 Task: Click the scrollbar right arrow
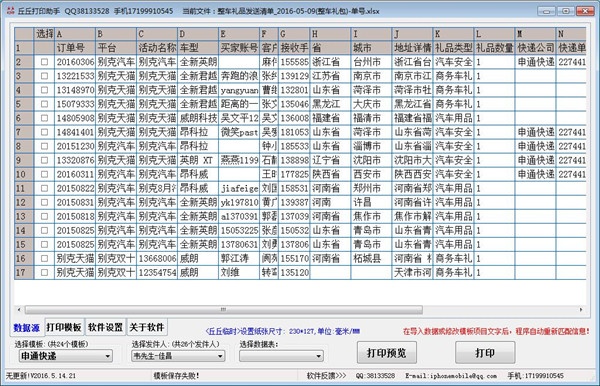pos(581,309)
